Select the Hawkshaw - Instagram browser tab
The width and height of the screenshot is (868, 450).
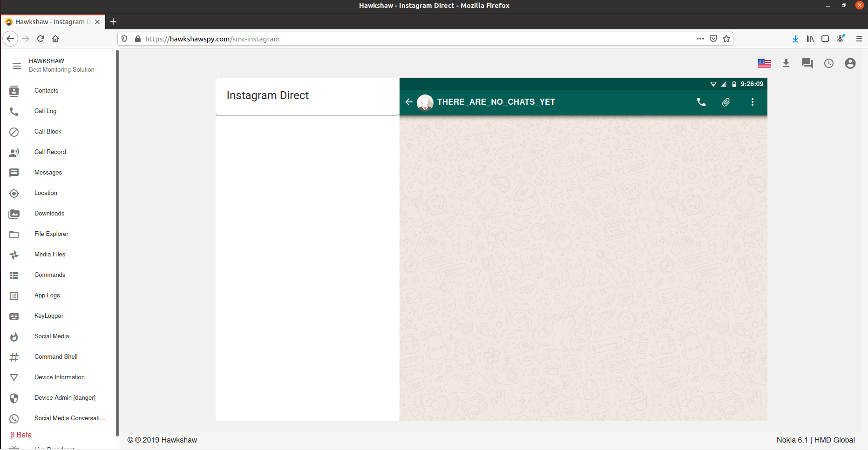click(x=53, y=22)
